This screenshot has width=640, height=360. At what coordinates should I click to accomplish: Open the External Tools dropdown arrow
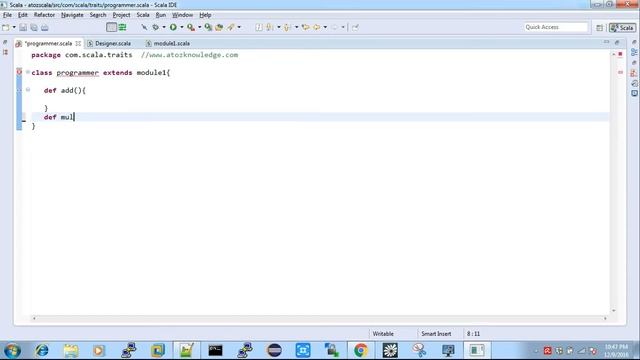click(x=199, y=27)
